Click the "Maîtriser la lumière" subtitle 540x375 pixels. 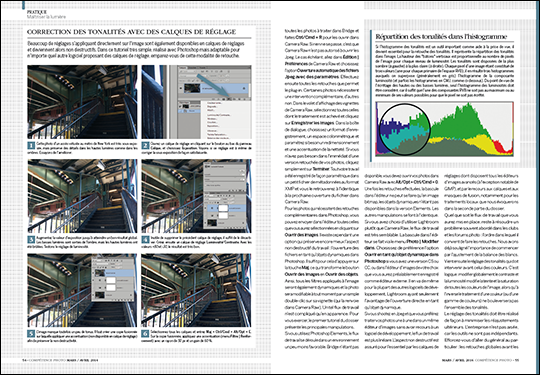46,17
